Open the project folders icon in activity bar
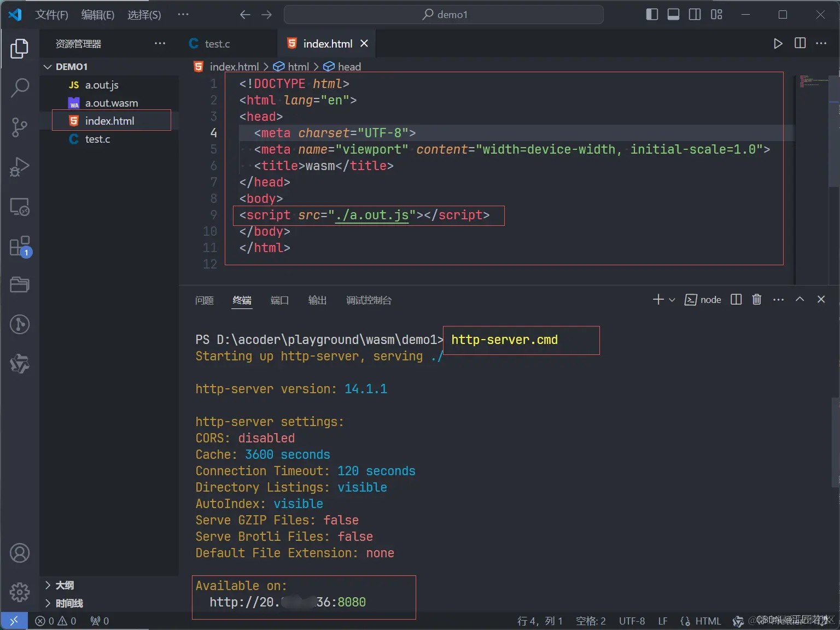Screen dimensions: 840x630 20,285
